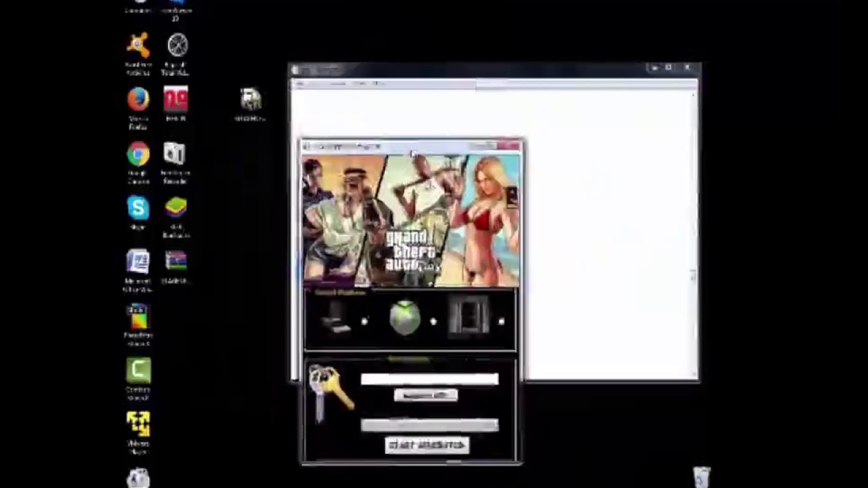The image size is (868, 488).
Task: Open the Microsoft Office Word desktop shortcut
Action: coord(138,262)
